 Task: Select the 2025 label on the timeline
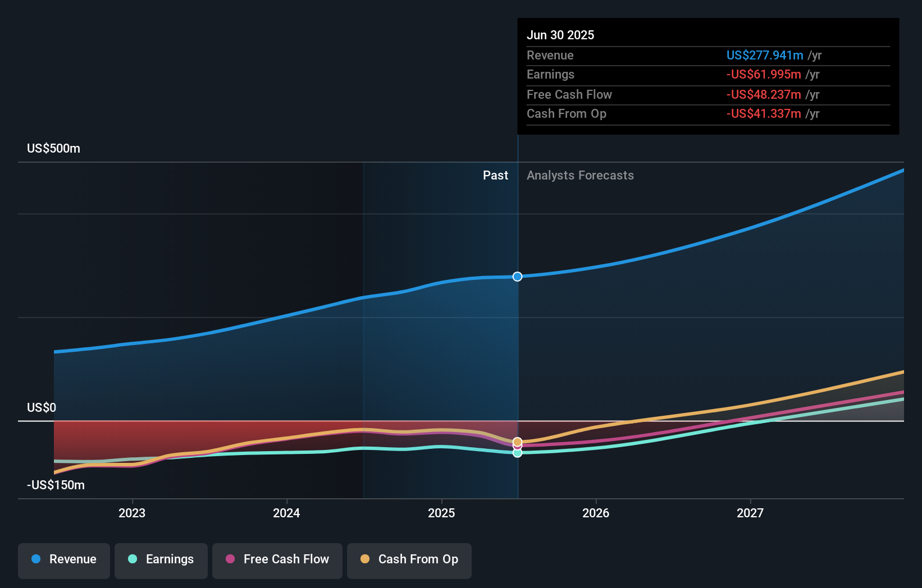441,512
